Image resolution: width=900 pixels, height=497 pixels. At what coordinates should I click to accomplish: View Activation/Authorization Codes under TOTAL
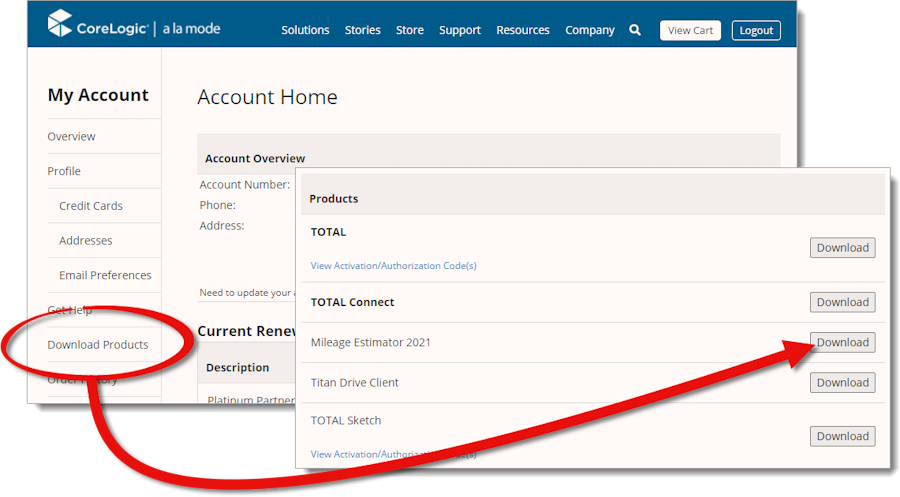(393, 266)
